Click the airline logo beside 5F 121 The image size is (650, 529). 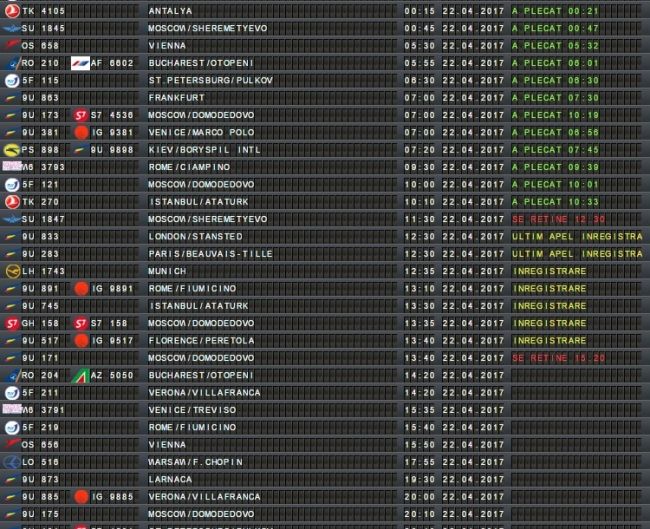click(12, 184)
